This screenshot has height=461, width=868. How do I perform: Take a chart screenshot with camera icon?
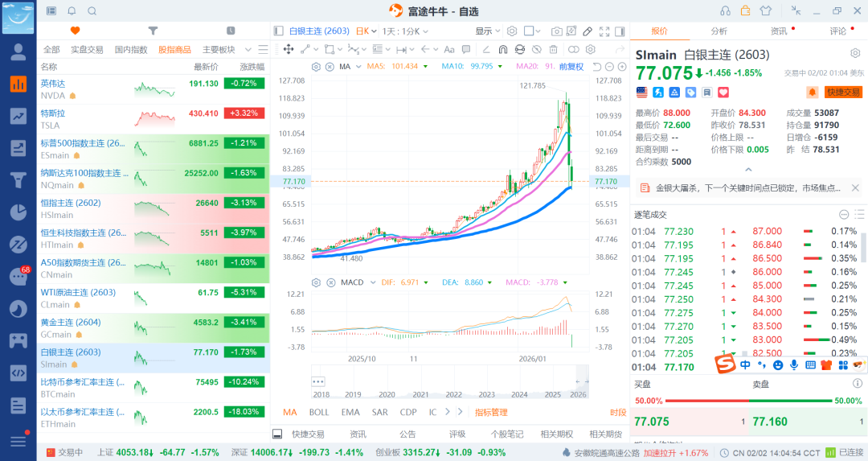(557, 31)
